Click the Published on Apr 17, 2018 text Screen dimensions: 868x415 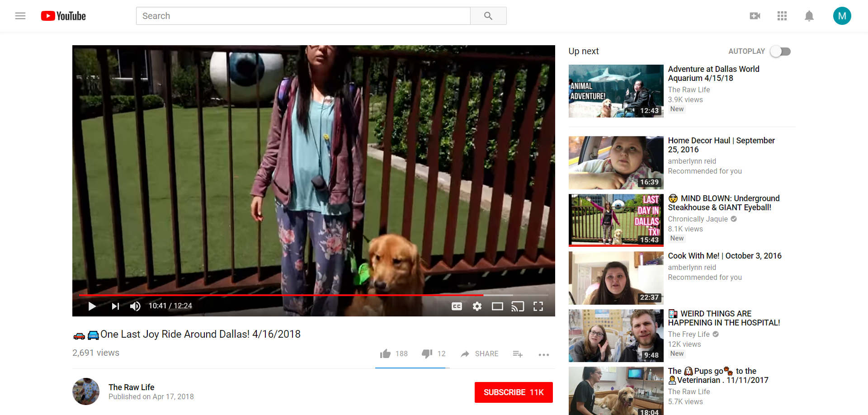[x=151, y=396]
